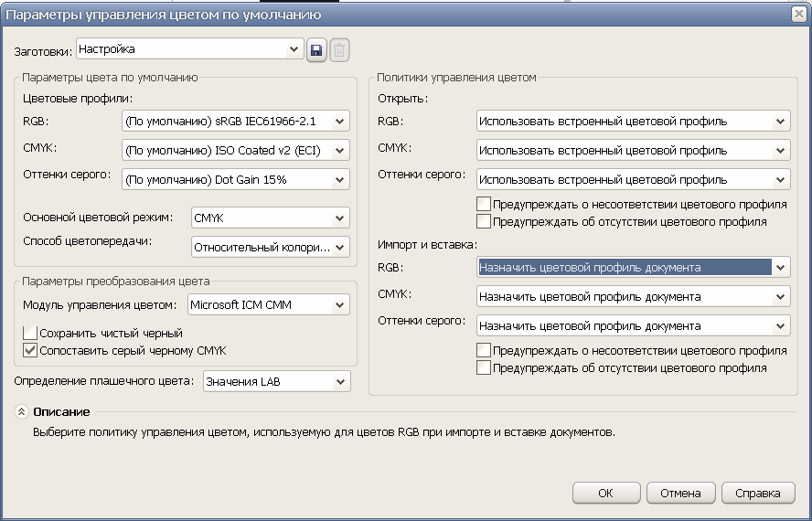Screen dimensions: 812x521
Task: Enable missing profile warning under Импорт и вставка
Action: [484, 367]
